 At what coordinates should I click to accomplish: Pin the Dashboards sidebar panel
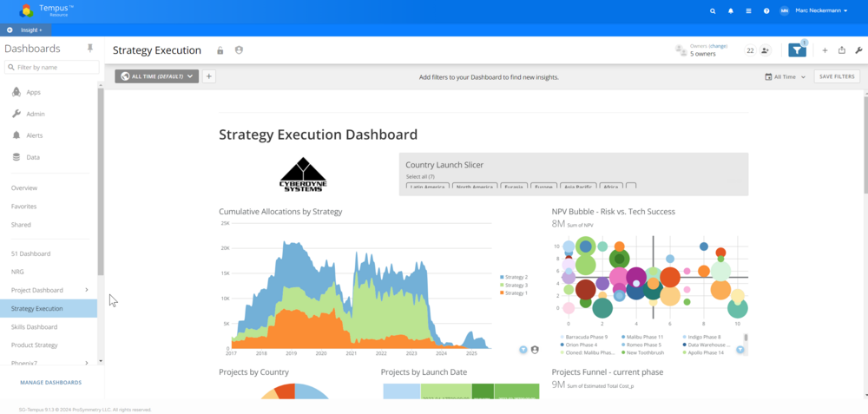click(x=89, y=49)
